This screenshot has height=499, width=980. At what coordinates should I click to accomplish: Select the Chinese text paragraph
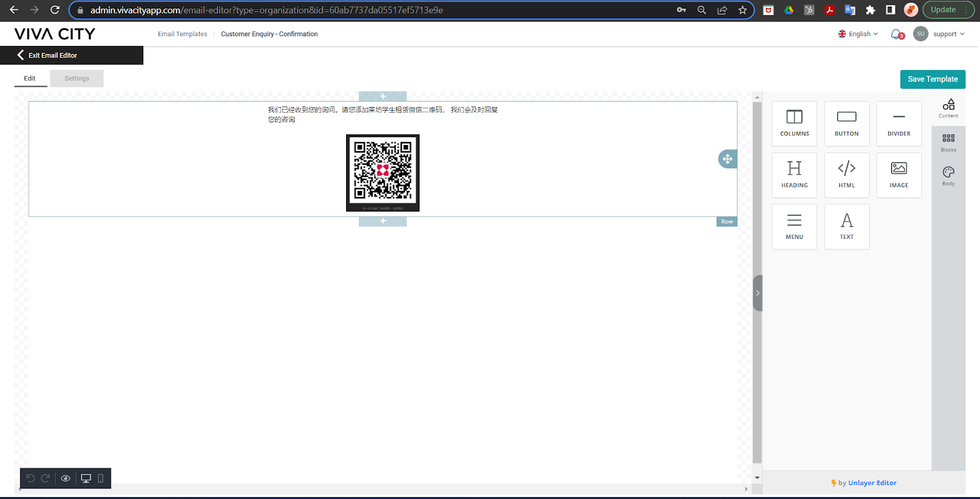(383, 114)
